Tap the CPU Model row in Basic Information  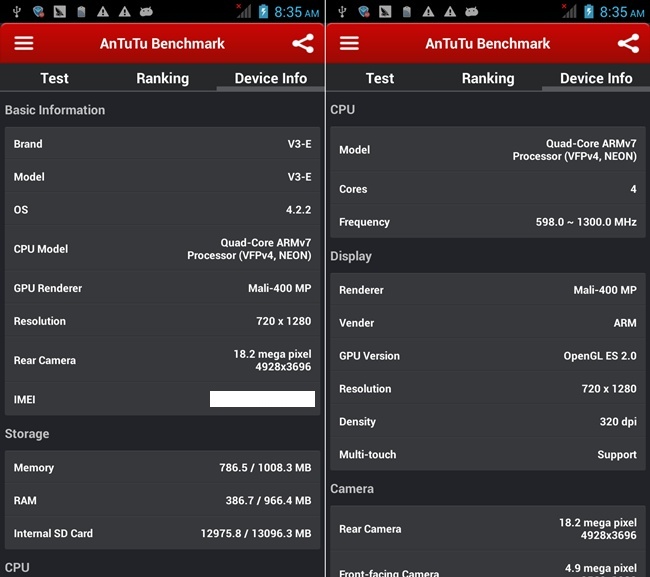(x=162, y=249)
